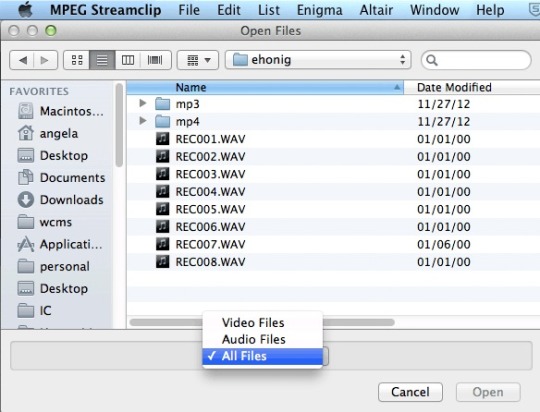Switch to list view
The height and width of the screenshot is (412, 540).
point(102,60)
